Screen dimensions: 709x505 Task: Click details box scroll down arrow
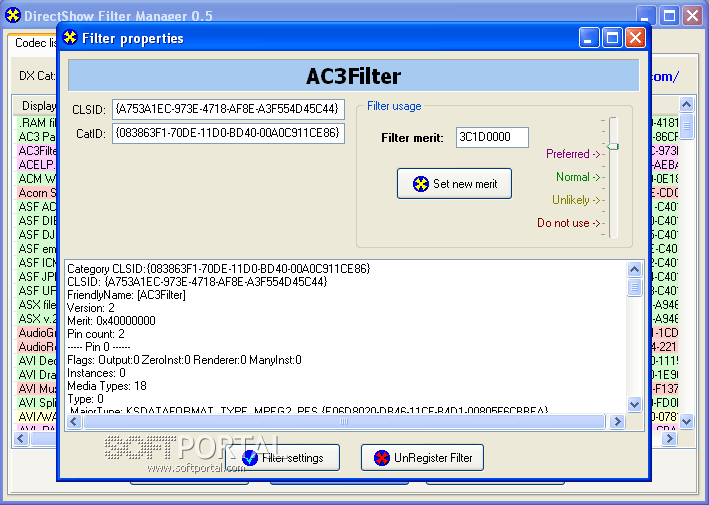pyautogui.click(x=634, y=404)
